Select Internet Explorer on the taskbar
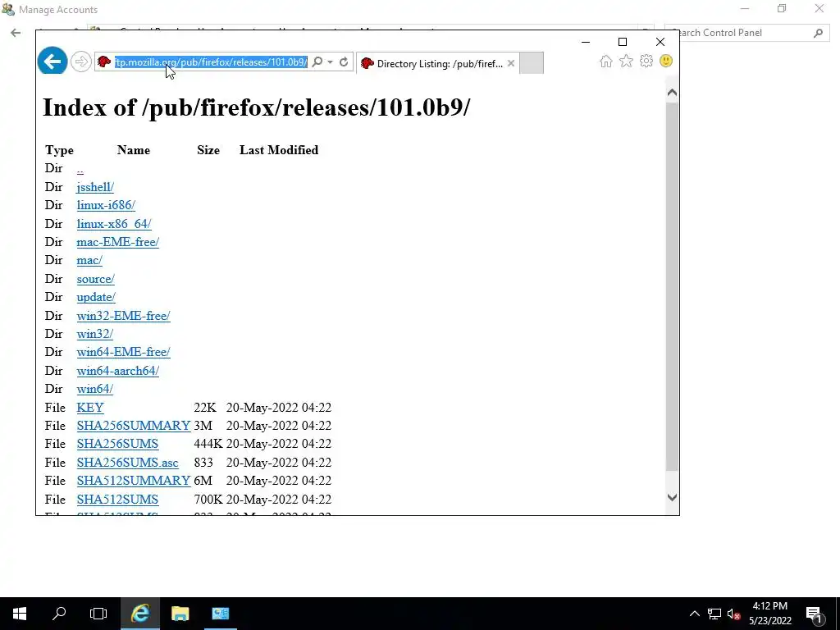 (x=140, y=614)
